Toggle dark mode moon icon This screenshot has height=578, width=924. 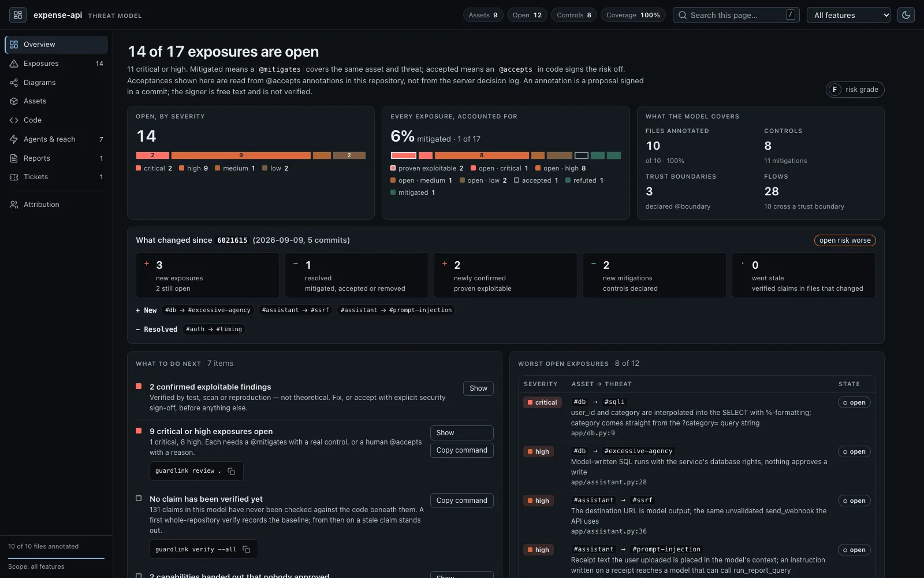(906, 15)
